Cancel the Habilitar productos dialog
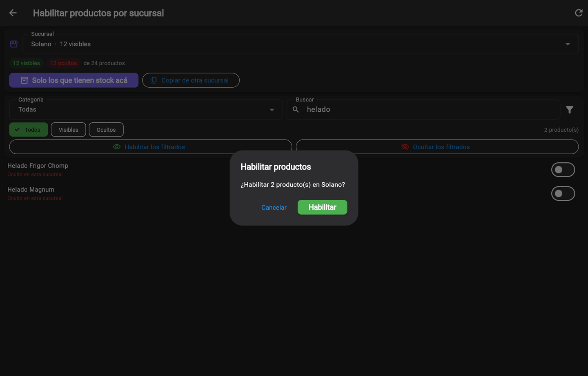The width and height of the screenshot is (588, 376). tap(274, 208)
